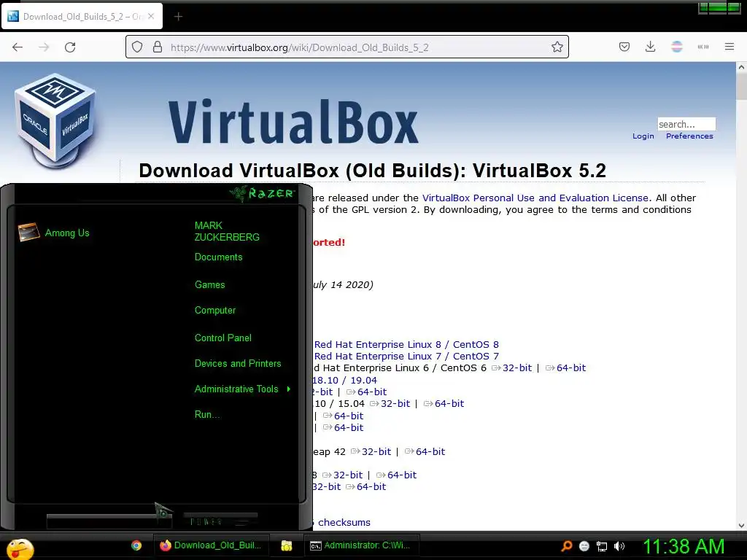Click the VirtualBox site search field
Image resolution: width=747 pixels, height=560 pixels.
686,124
